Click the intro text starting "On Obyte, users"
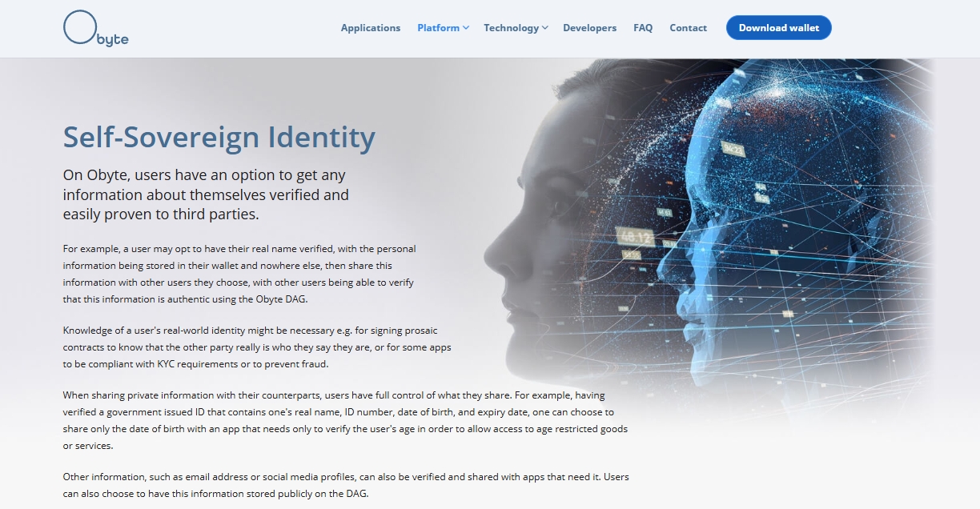This screenshot has width=980, height=509. tap(206, 194)
